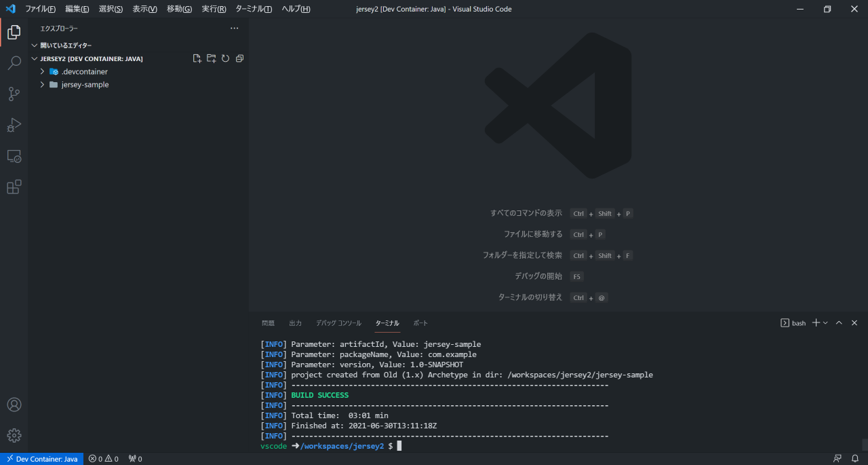868x465 pixels.
Task: Click the terminal prompt input line
Action: (331, 446)
